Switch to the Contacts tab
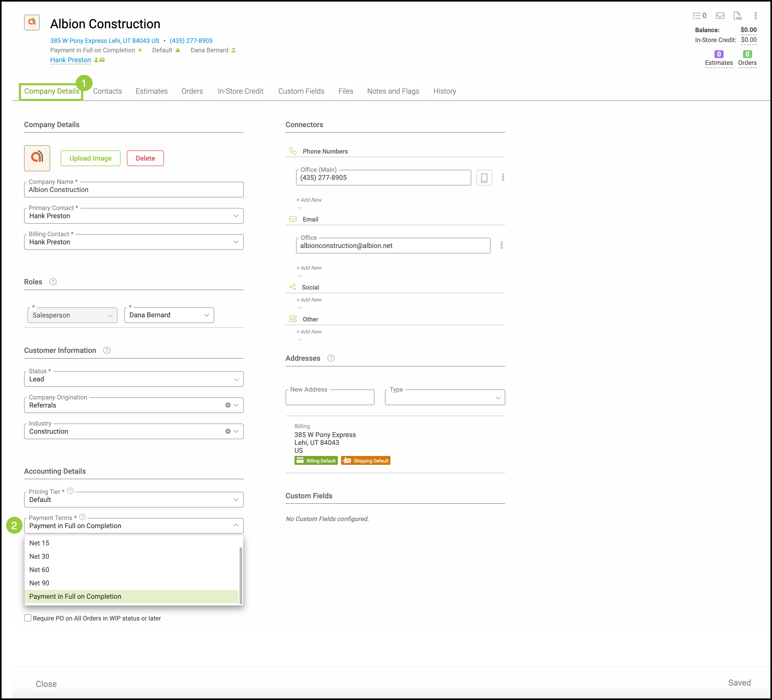Image resolution: width=772 pixels, height=700 pixels. pyautogui.click(x=107, y=91)
